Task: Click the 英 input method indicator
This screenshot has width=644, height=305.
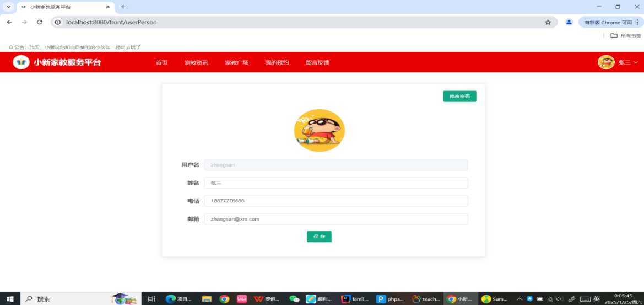Action: pos(597,299)
